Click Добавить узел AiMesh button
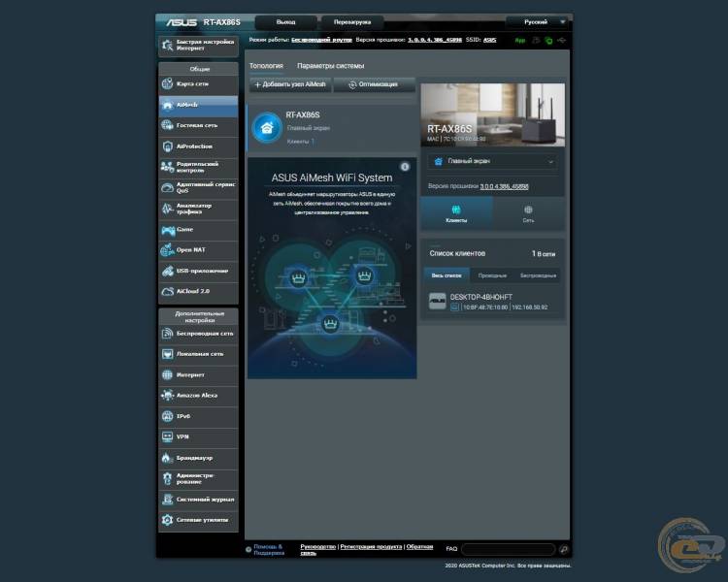Screen dimensions: 728x582 (x=290, y=84)
